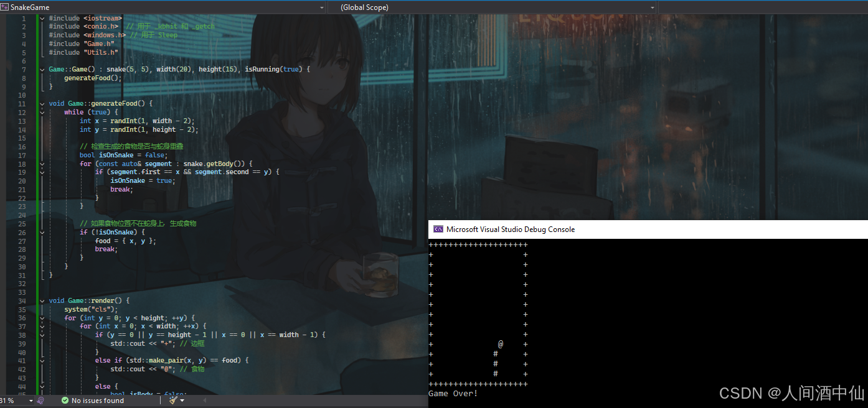Click the Microsoft Visual Studio Debug Console title
Image resolution: width=868 pixels, height=408 pixels.
click(x=511, y=229)
